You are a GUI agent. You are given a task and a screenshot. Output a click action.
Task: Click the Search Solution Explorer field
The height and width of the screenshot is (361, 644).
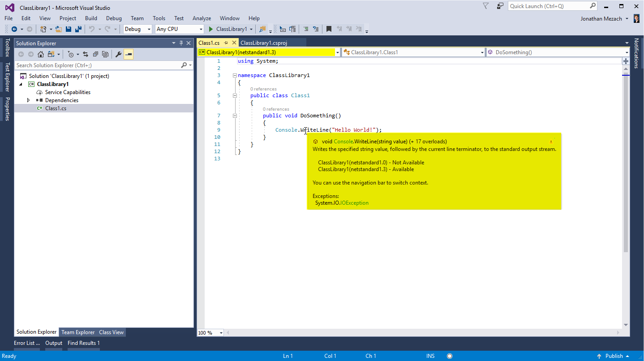pos(98,65)
